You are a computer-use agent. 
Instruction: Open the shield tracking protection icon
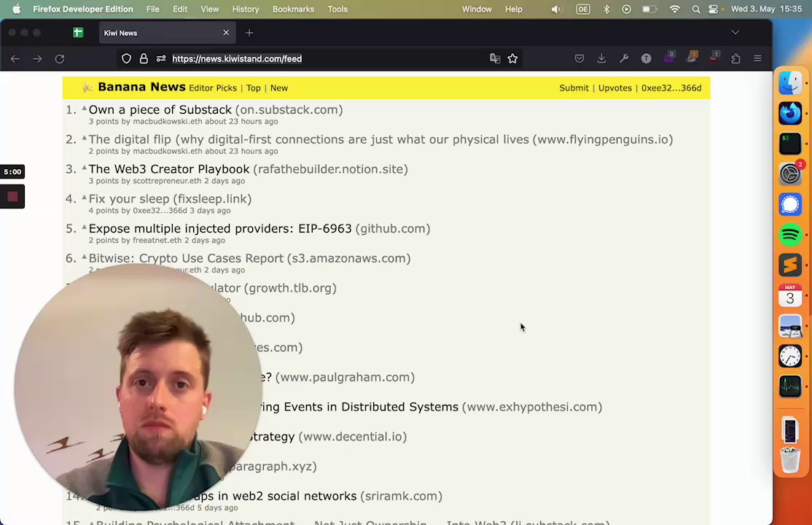[126, 59]
